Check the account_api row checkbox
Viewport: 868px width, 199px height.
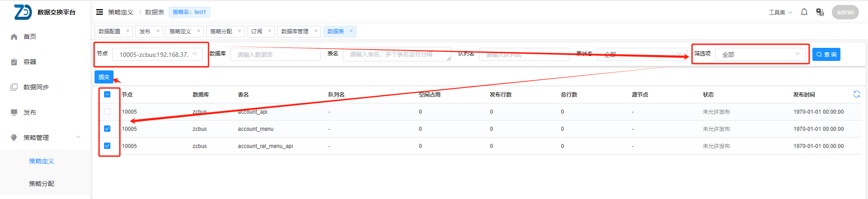107,111
